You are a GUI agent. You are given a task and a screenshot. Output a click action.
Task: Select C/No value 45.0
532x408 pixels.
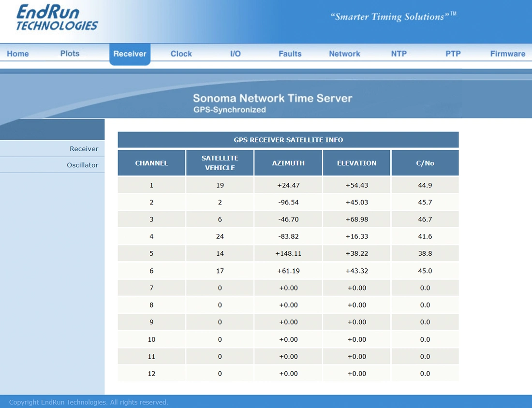tap(425, 271)
